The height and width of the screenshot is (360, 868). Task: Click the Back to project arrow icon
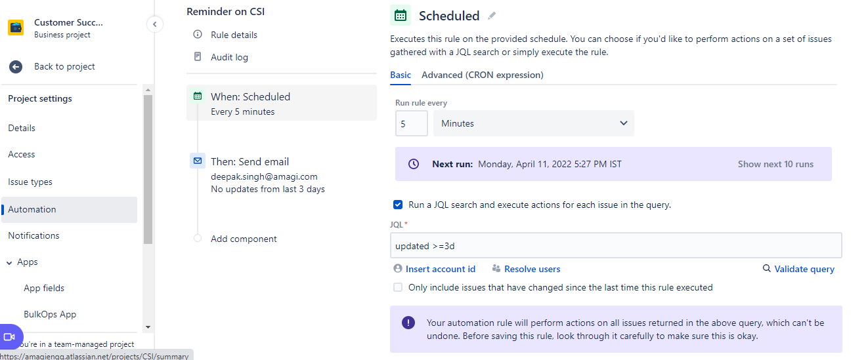(x=16, y=66)
